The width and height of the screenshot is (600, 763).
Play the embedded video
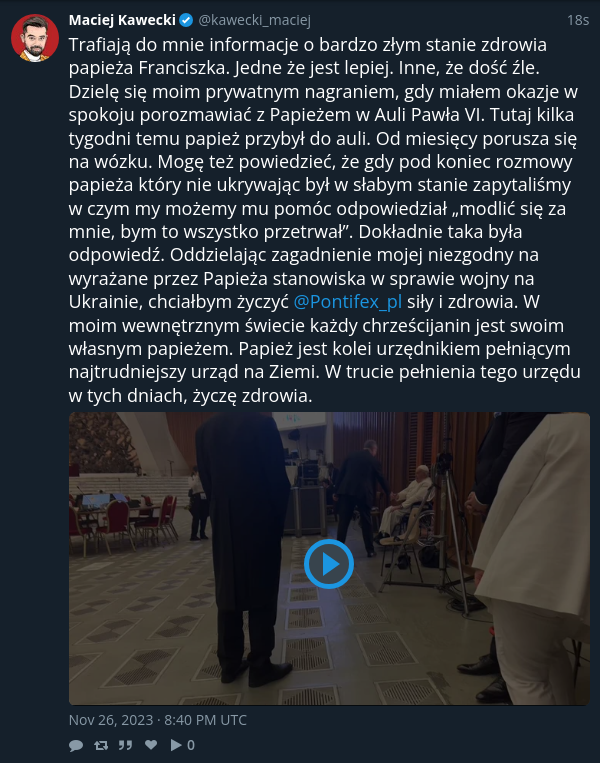(x=329, y=564)
